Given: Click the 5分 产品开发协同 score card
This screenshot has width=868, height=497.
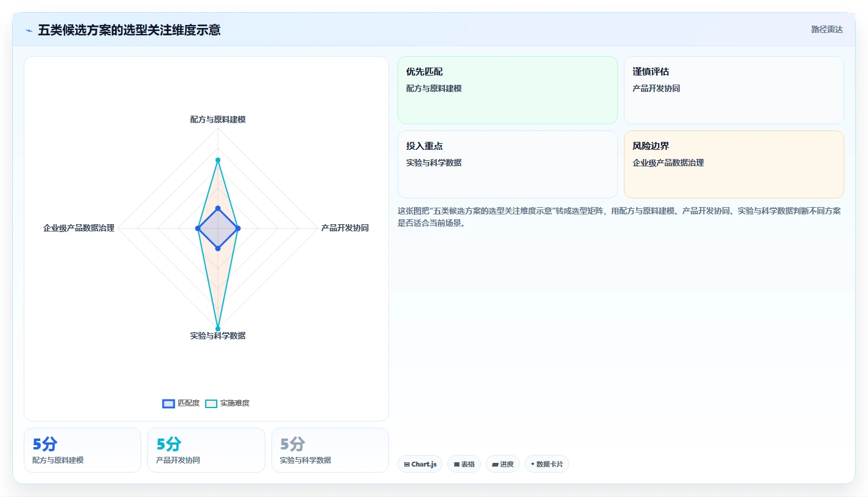Looking at the screenshot, I should click(206, 450).
